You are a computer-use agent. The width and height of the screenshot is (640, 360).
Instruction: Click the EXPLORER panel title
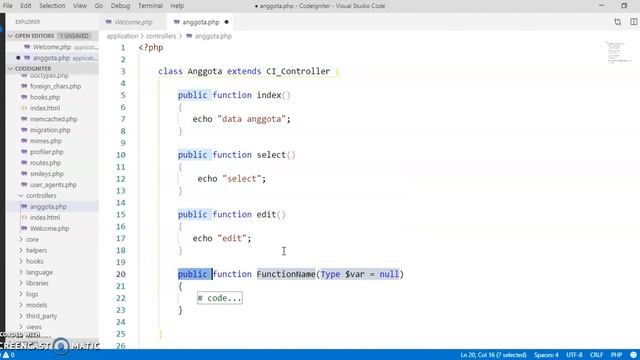click(28, 22)
